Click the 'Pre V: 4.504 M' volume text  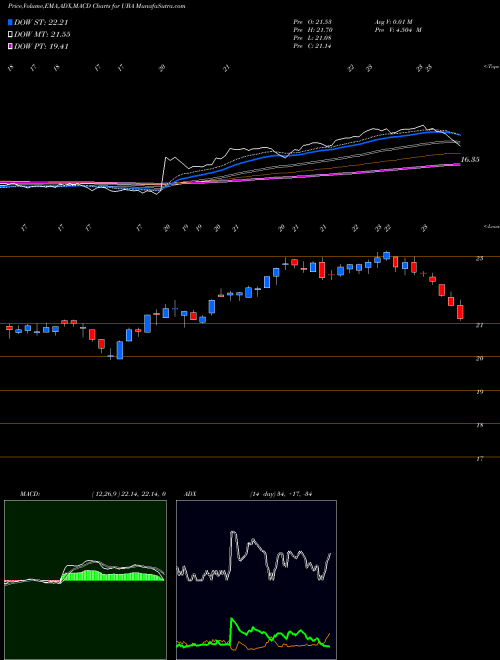397,30
